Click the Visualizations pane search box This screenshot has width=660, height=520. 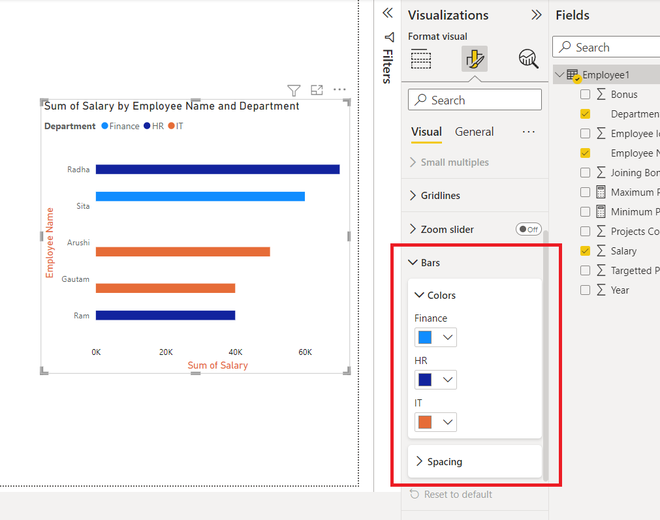pyautogui.click(x=474, y=100)
